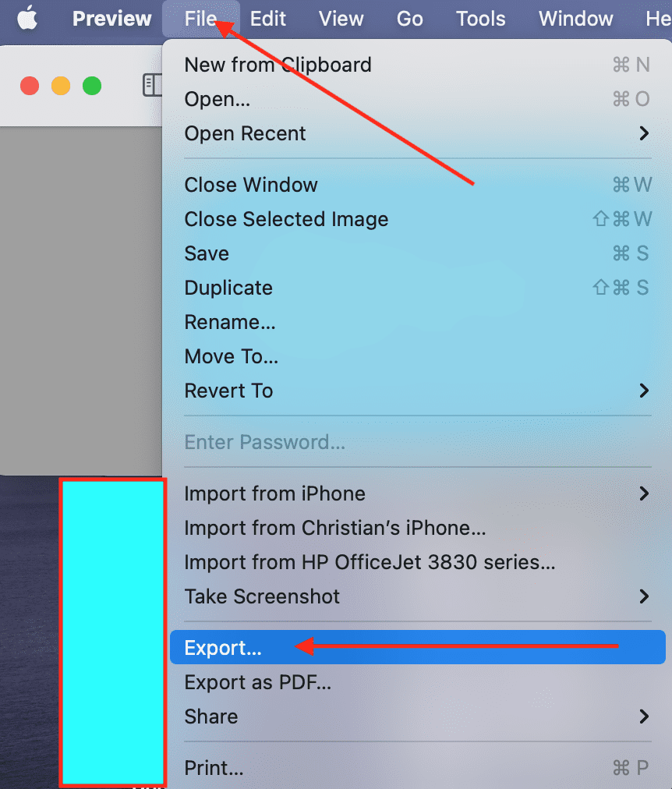The height and width of the screenshot is (789, 672).
Task: Select Print… from the menu
Action: coord(418,768)
